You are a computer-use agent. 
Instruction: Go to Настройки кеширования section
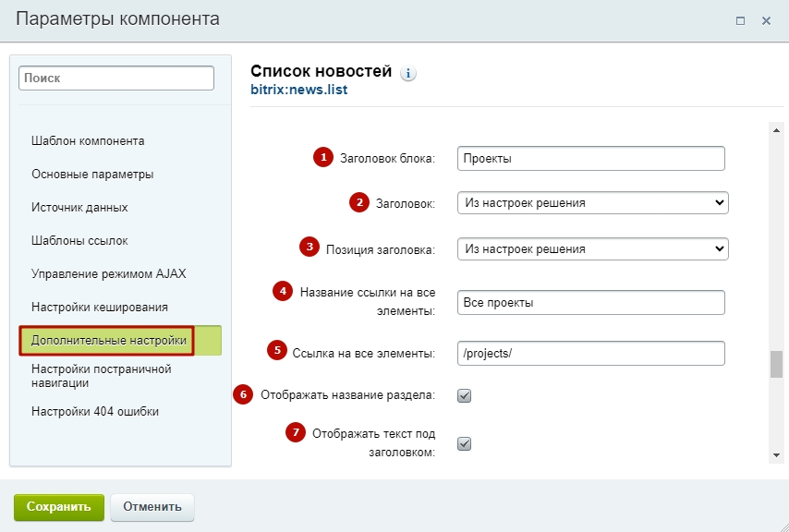(x=100, y=307)
